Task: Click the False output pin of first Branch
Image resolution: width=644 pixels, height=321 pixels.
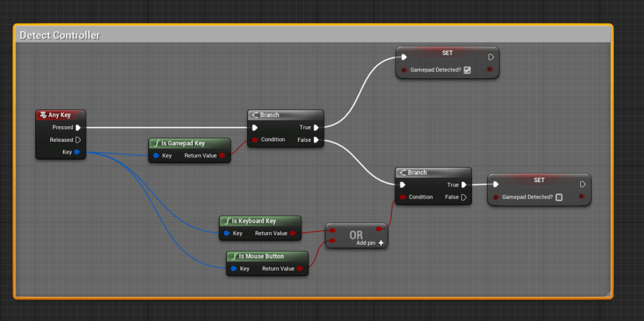Action: tap(316, 140)
